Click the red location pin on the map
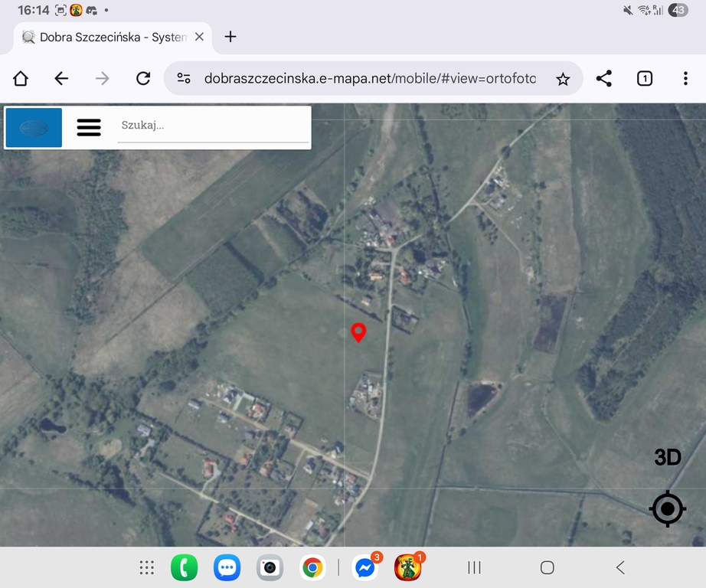 click(x=358, y=332)
